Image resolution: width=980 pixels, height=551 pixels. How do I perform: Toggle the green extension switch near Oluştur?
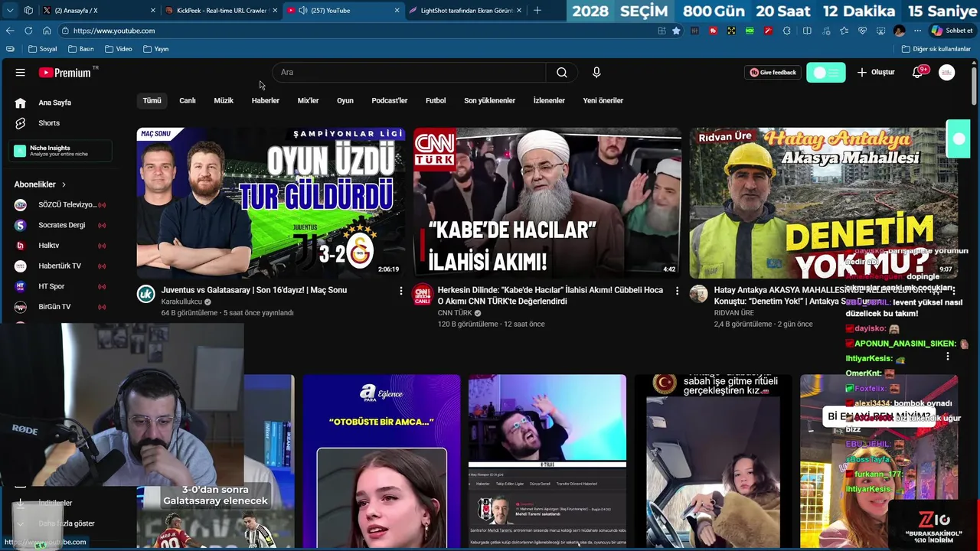[826, 73]
